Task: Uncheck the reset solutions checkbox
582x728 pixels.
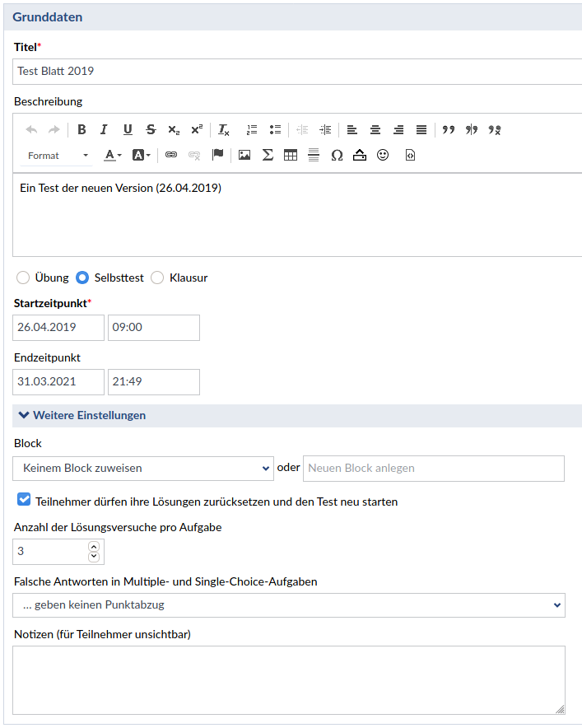Action: coord(24,500)
